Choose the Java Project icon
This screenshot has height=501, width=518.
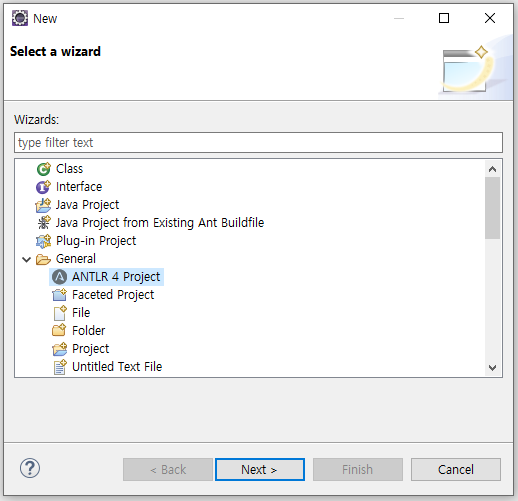pos(43,205)
